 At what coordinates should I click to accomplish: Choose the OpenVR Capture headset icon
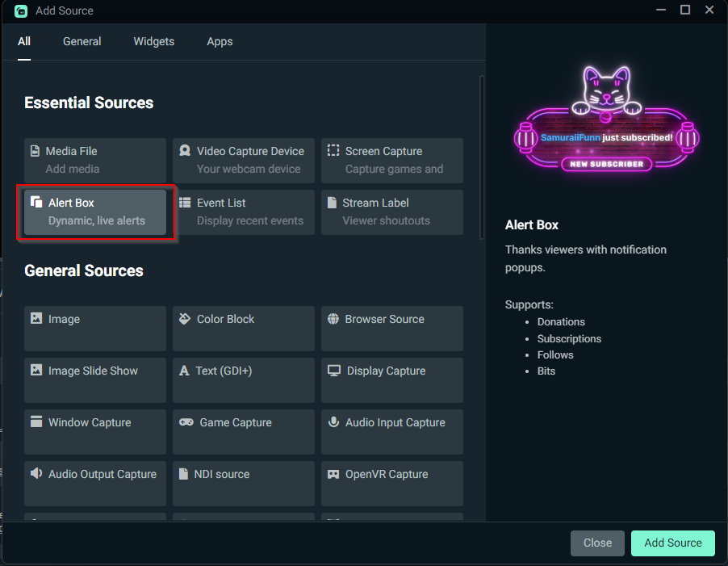coord(333,474)
